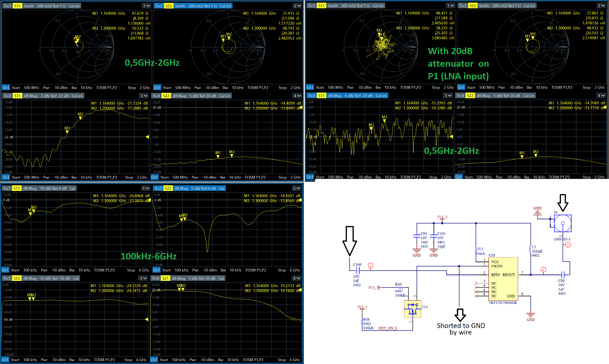Click the -22 dB reference level triangle
Image resolution: width=609 pixels, height=364 pixels.
147,137
